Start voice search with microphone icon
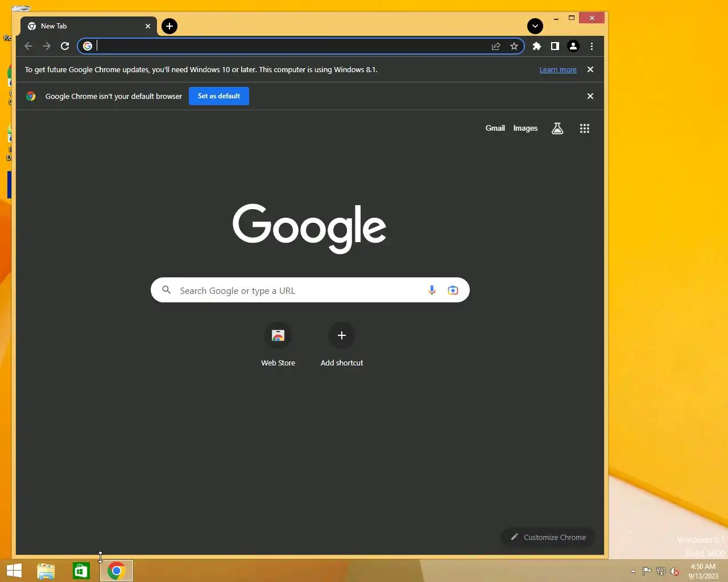This screenshot has width=728, height=582. [432, 290]
